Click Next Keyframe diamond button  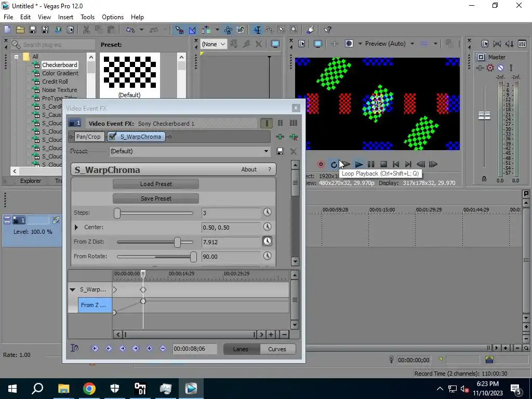[x=122, y=349]
